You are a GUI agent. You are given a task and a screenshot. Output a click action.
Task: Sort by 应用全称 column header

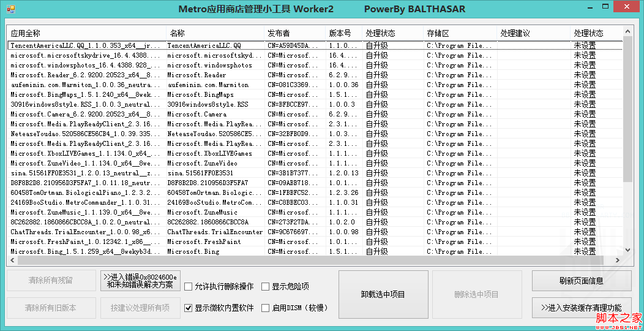pos(87,33)
